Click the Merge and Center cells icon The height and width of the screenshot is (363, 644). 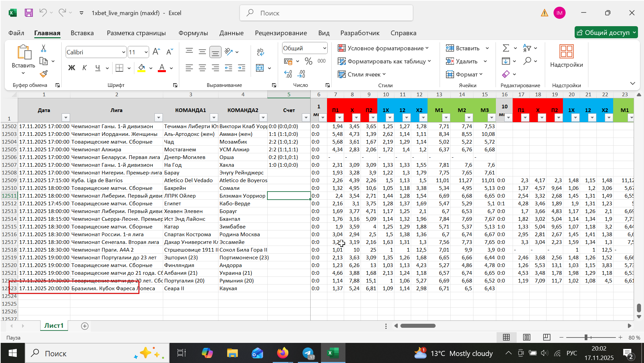tap(260, 68)
